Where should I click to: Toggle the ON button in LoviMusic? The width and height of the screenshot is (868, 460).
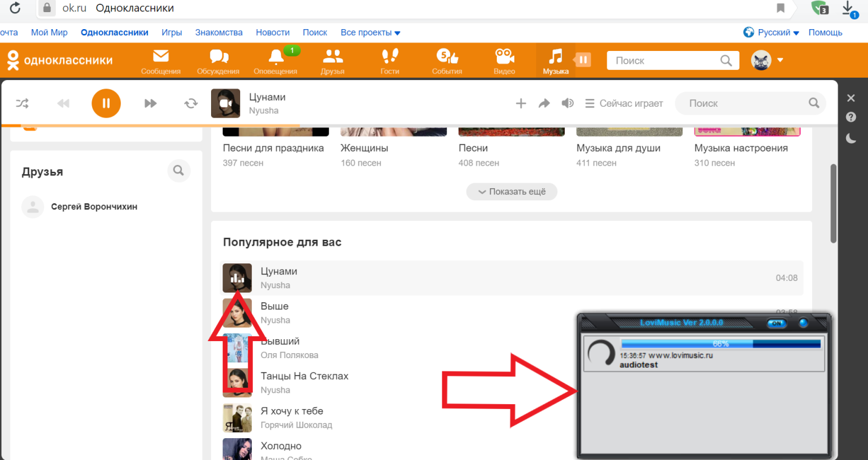(x=777, y=323)
